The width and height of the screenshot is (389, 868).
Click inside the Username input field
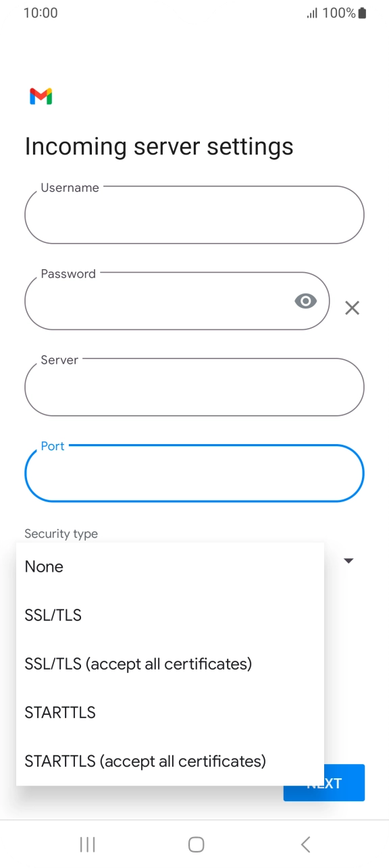pyautogui.click(x=194, y=215)
